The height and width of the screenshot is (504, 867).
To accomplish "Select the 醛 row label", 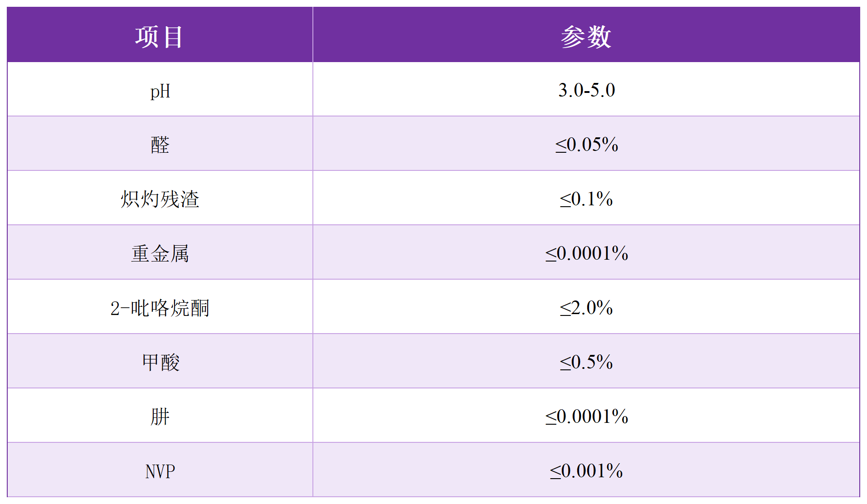I will coord(160,145).
